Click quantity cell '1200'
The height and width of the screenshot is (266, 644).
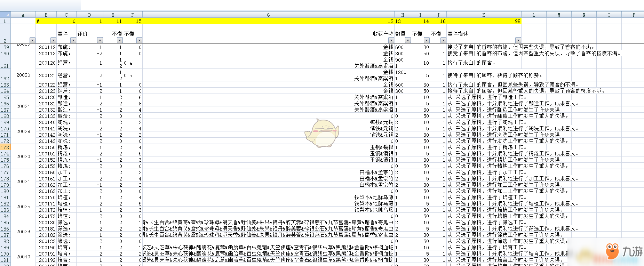tap(403, 75)
